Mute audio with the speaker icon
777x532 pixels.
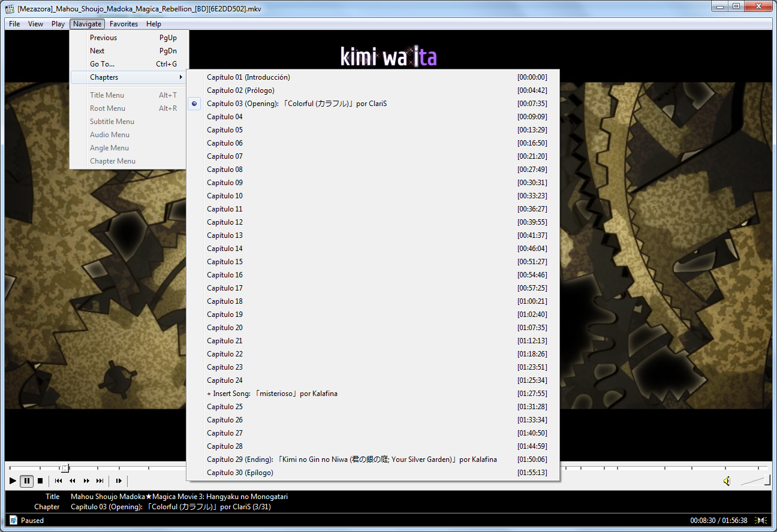click(x=727, y=480)
